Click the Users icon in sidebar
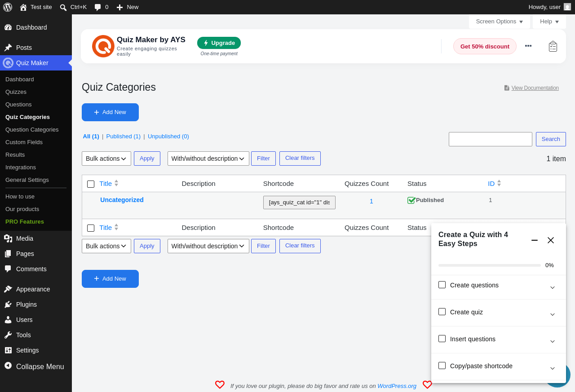 (8, 320)
